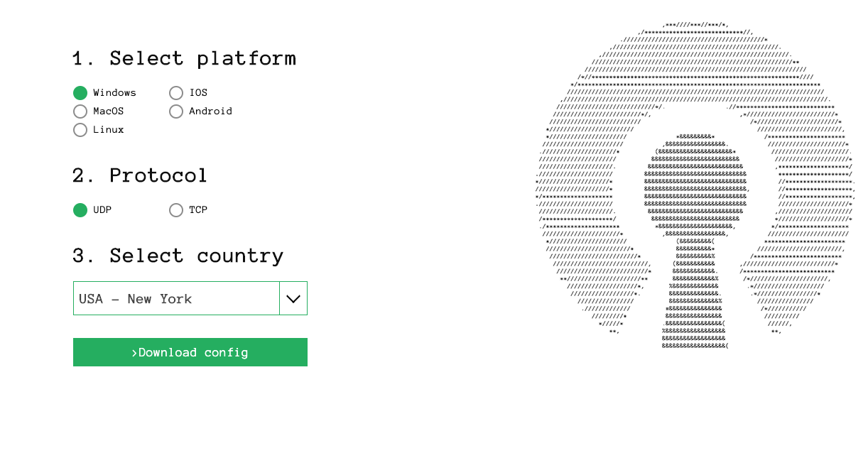Image resolution: width=868 pixels, height=453 pixels.
Task: Select the Linux platform option
Action: point(80,130)
